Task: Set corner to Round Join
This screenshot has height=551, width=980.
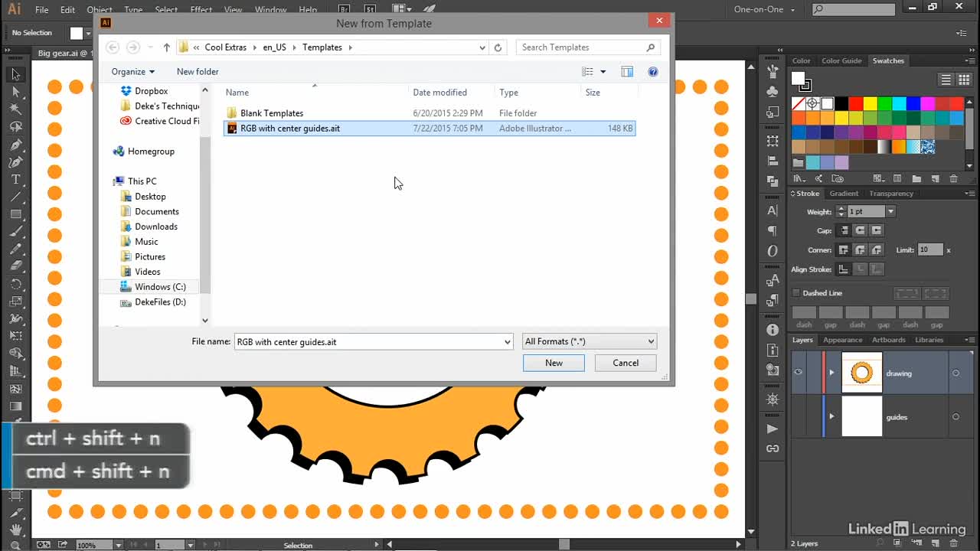Action: point(860,250)
